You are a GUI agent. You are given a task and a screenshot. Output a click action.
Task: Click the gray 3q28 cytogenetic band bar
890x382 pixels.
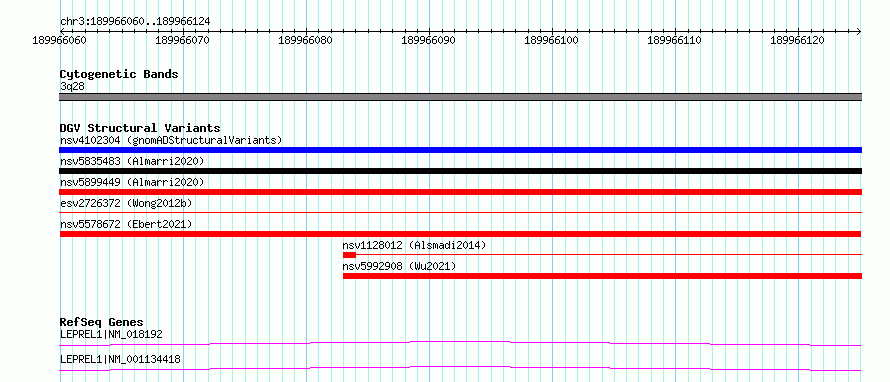(x=460, y=97)
